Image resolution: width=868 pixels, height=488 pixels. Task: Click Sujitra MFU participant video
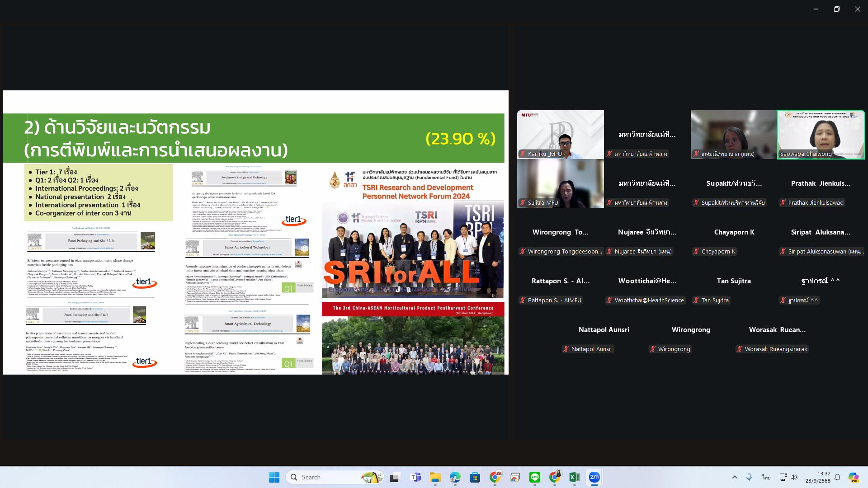pyautogui.click(x=560, y=183)
